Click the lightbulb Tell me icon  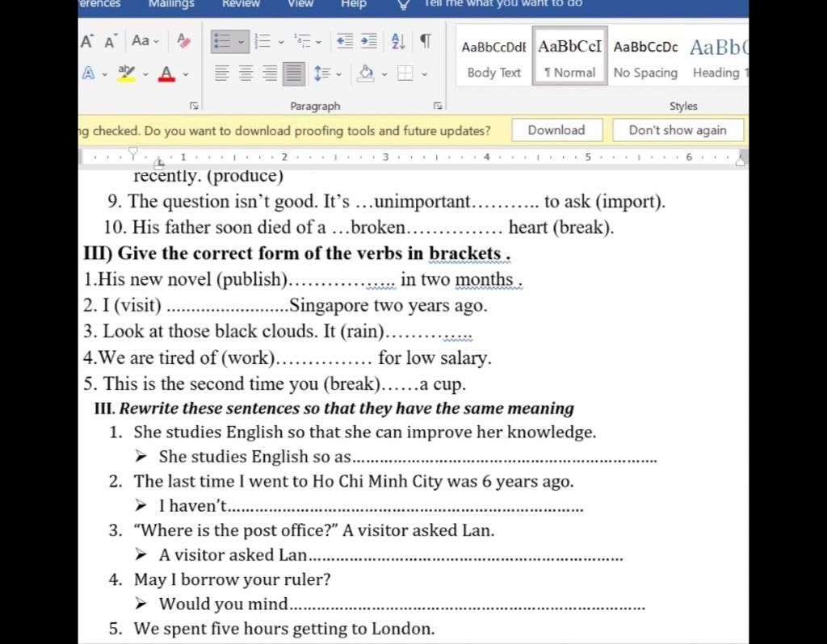404,5
